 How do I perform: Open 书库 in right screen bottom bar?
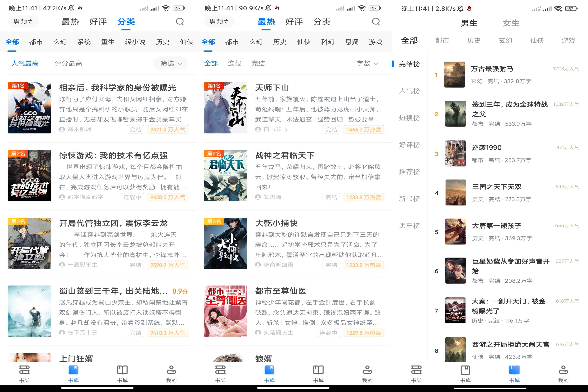tap(465, 374)
